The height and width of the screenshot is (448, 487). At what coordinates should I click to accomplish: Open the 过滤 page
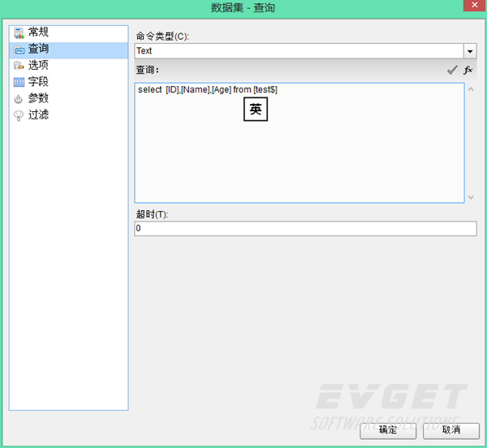(38, 114)
